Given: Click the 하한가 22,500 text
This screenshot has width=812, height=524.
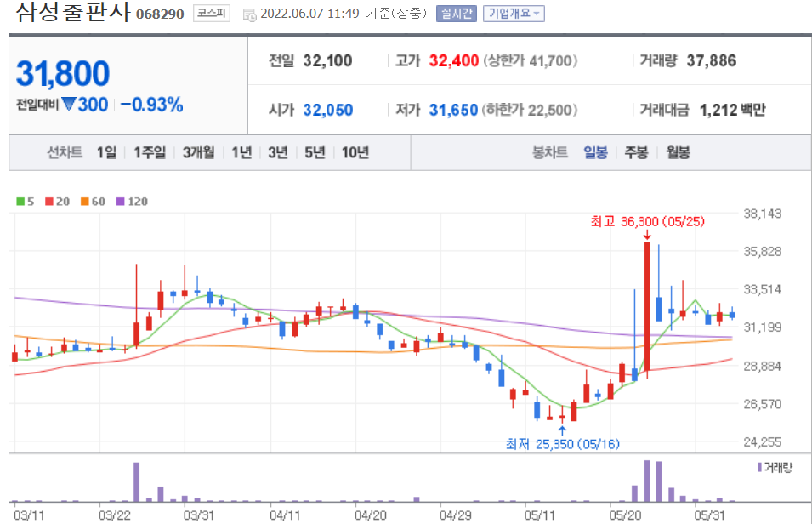Looking at the screenshot, I should (x=529, y=110).
